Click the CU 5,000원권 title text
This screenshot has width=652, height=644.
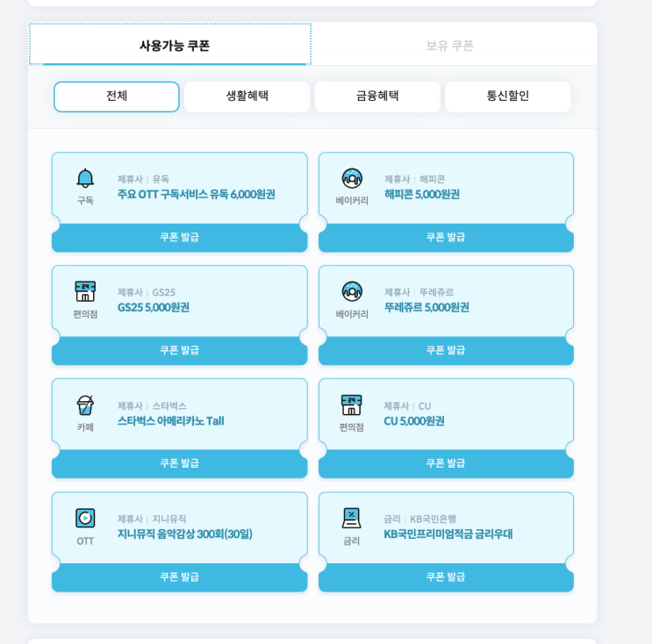coord(414,421)
